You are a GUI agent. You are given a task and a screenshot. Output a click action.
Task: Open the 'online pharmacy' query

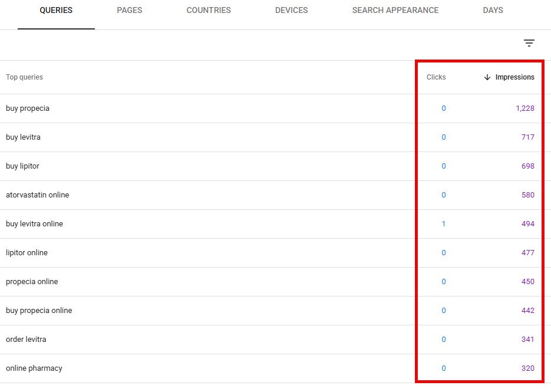pyautogui.click(x=34, y=368)
